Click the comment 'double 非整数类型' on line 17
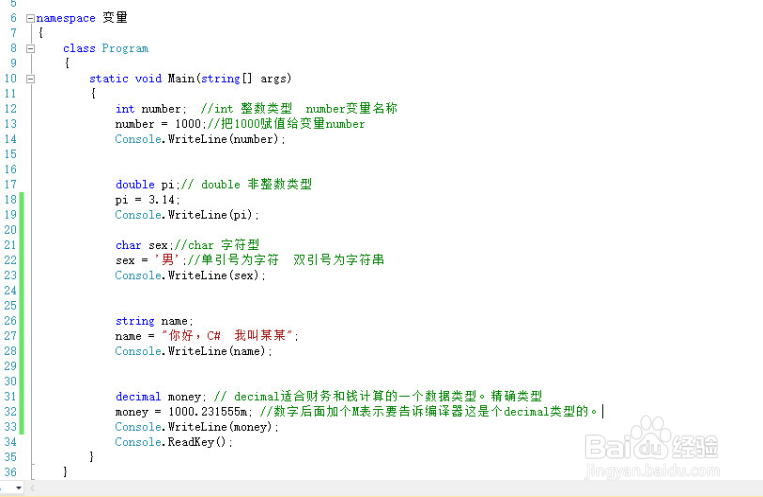This screenshot has height=497, width=763. 256,184
